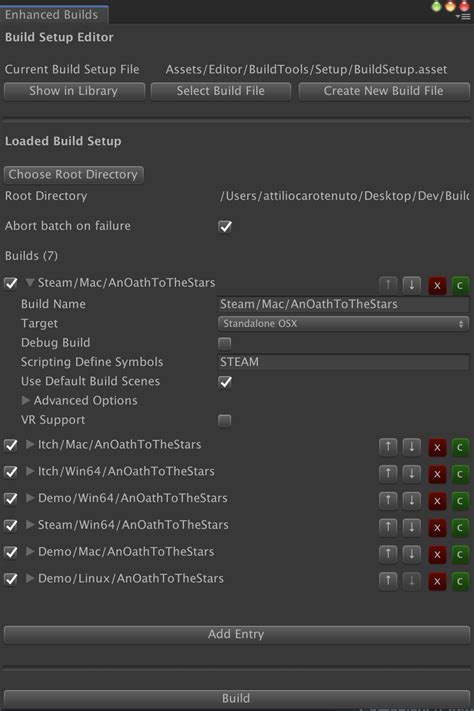Expand the Itch/Win64/AnOathToTheStars entry
Viewport: 474px width, 711px height.
pos(30,471)
